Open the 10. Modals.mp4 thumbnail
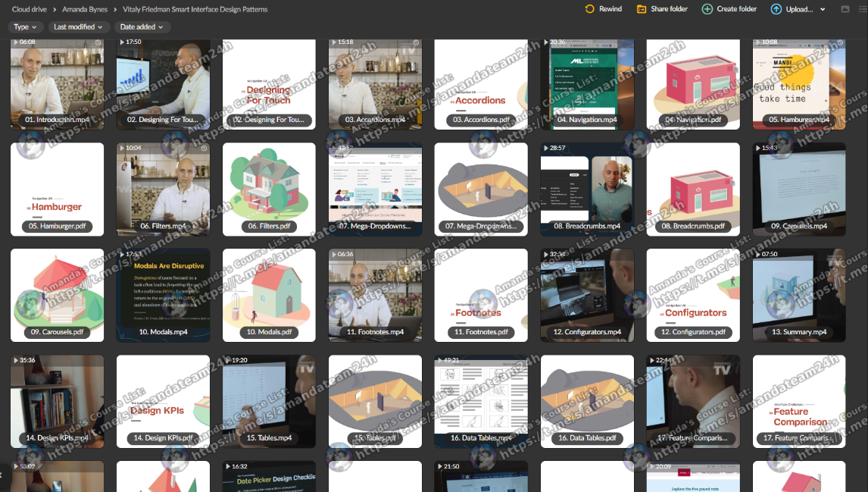The image size is (868, 492). tap(163, 295)
